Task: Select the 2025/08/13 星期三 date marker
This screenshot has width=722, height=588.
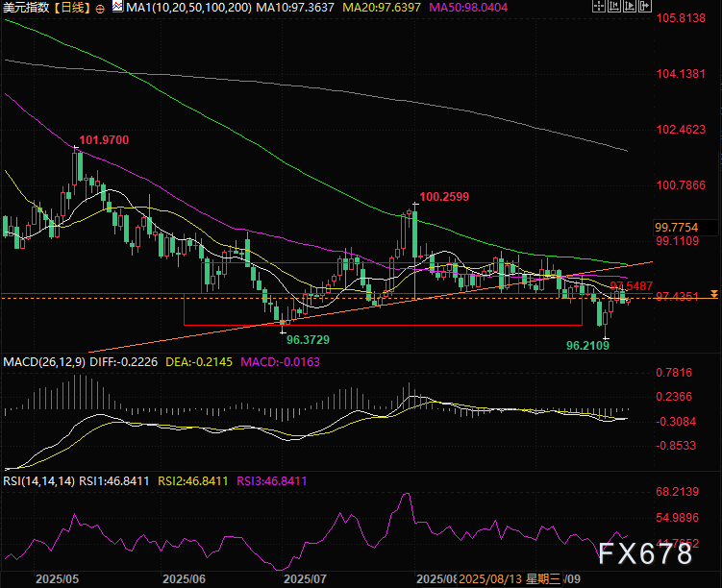Action: pos(507,579)
